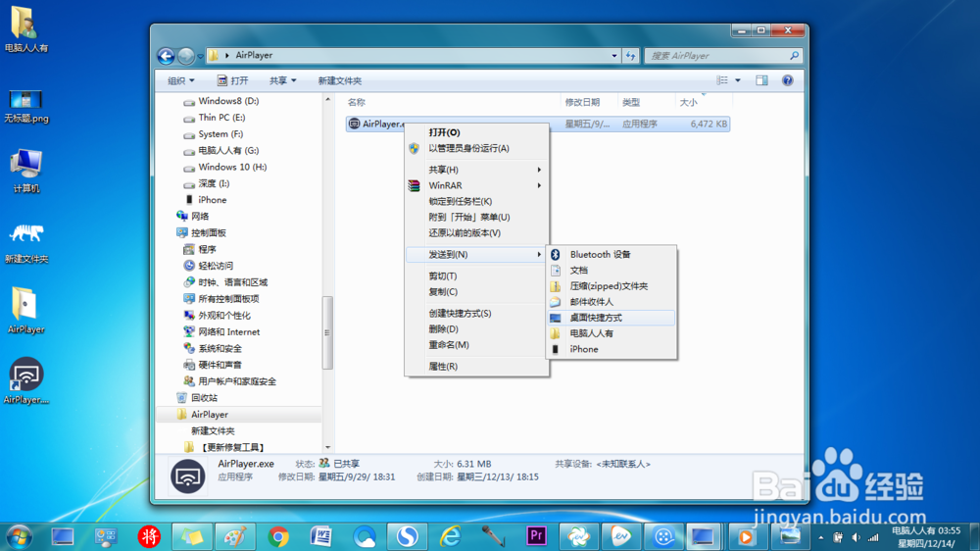Open the 共享 toolbar dropdown
The width and height of the screenshot is (980, 551).
tap(282, 80)
